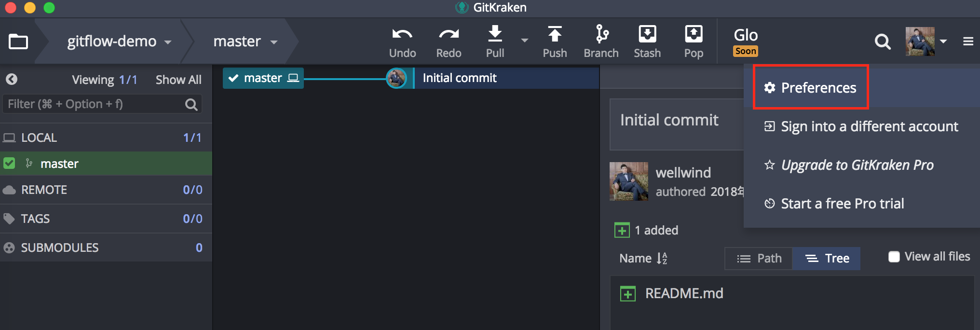
Task: Open the repository folder icon
Action: (18, 41)
